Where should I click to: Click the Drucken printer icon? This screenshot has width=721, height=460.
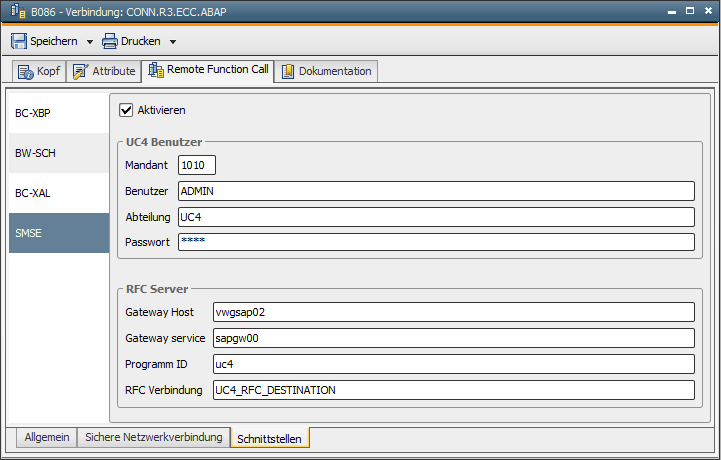109,41
